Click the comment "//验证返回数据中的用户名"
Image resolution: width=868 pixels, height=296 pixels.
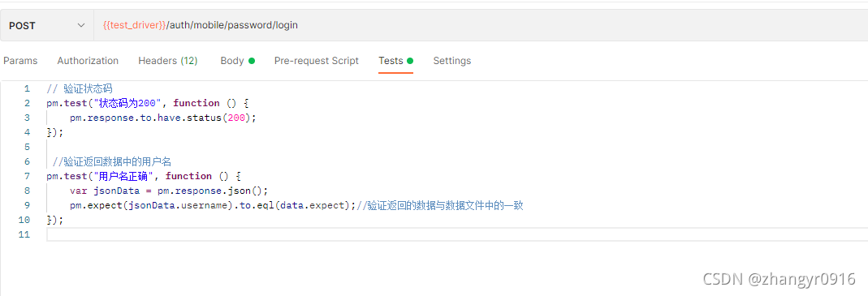point(112,161)
